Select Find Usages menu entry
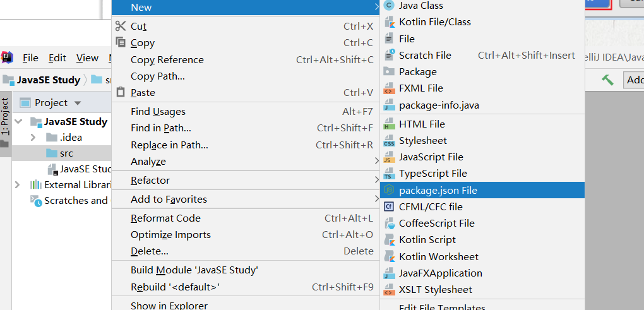 pyautogui.click(x=246, y=111)
